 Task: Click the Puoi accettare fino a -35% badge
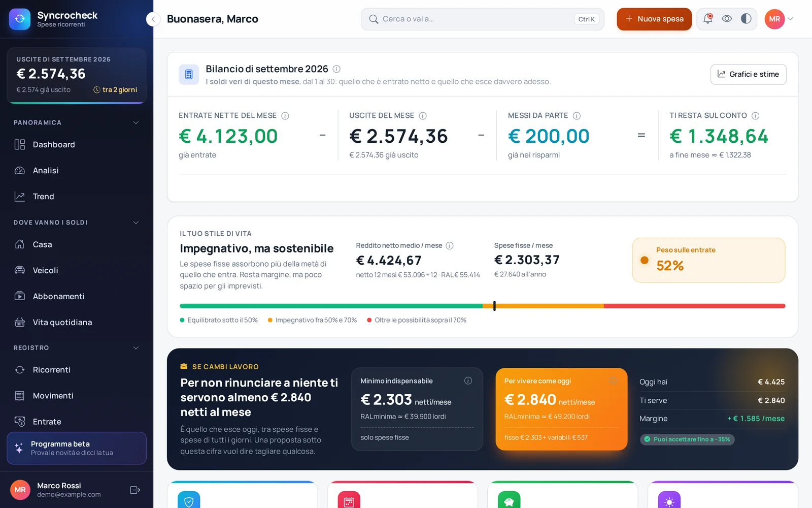(687, 439)
